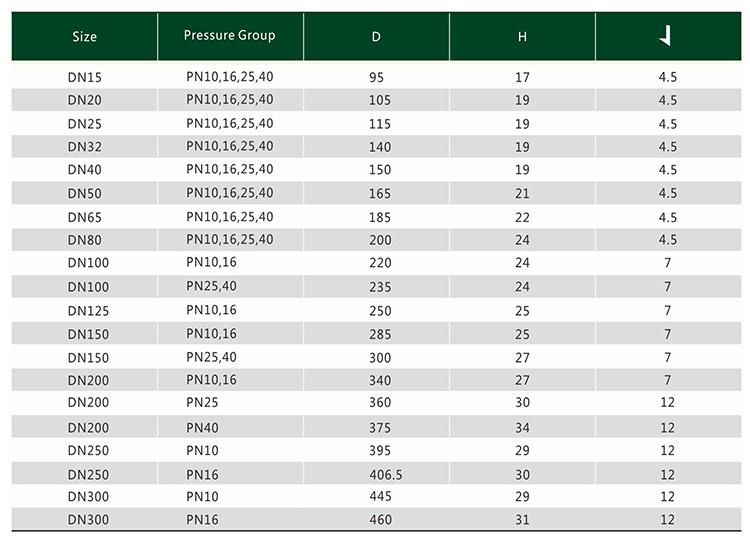Click the H column header
Viewport: 750px width, 552px height.
522,37
